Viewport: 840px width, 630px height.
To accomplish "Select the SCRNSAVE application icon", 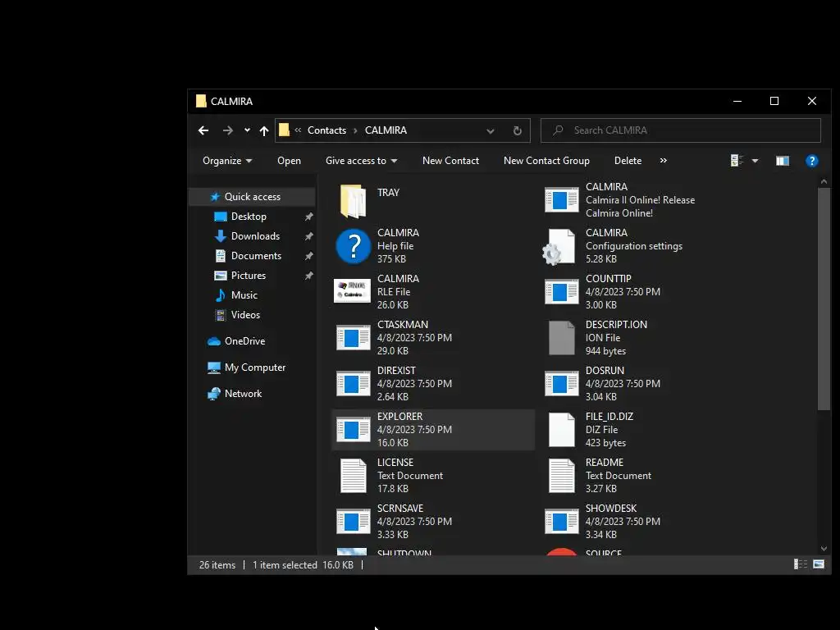I will click(x=353, y=522).
